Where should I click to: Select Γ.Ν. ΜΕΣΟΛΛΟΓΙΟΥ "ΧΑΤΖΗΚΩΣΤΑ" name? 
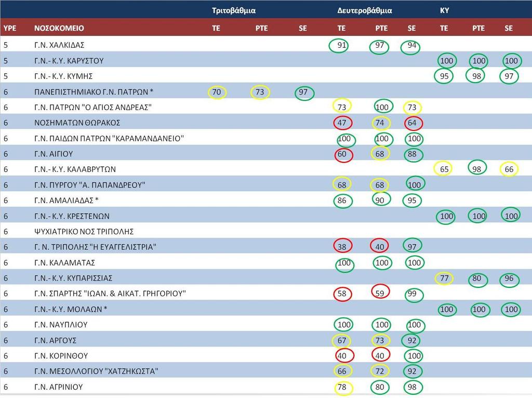[x=96, y=371]
